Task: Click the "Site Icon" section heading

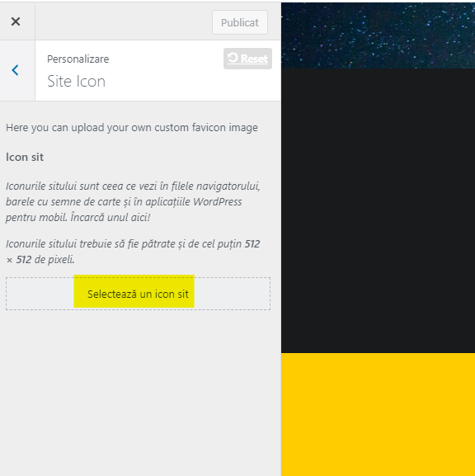Action: click(x=76, y=81)
